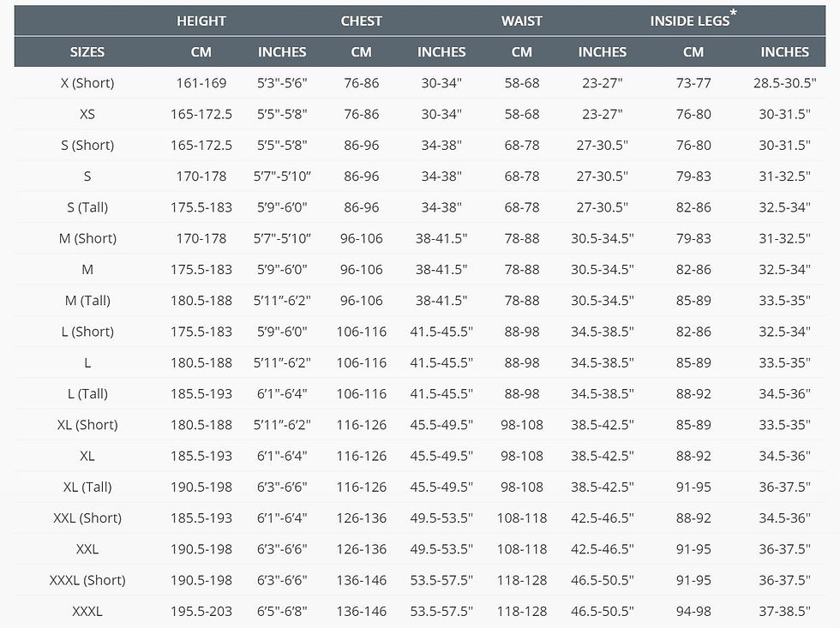The image size is (840, 628).
Task: Click waist 98-108 in XL row
Action: 522,456
